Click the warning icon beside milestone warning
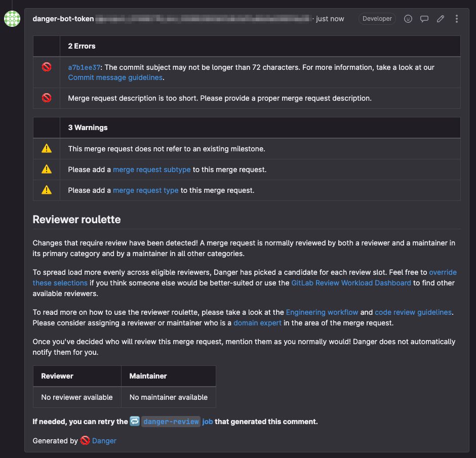Image resolution: width=476 pixels, height=458 pixels. 47,148
